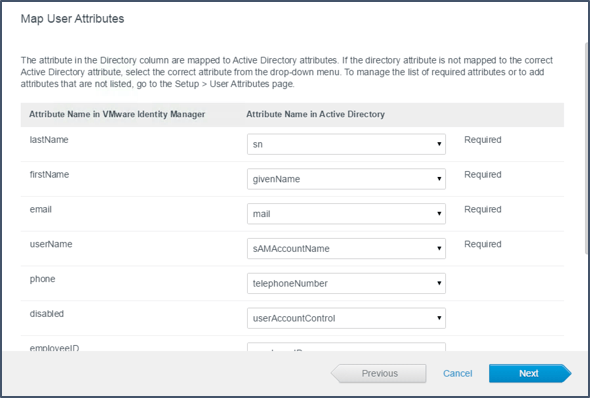Click the phone attribute label
The image size is (590, 398).
coord(43,279)
